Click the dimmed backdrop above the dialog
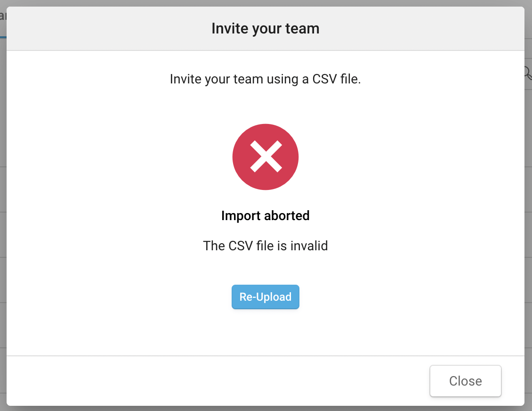This screenshot has height=411, width=532. [x=266, y=3]
